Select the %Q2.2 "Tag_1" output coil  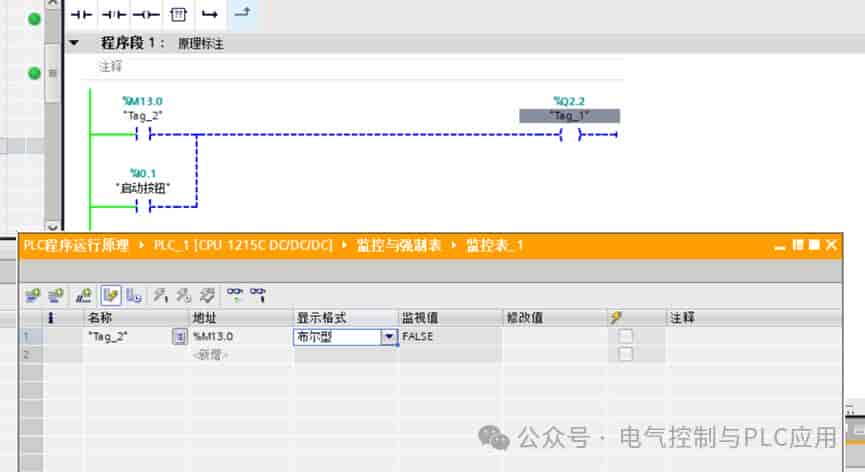pos(570,134)
